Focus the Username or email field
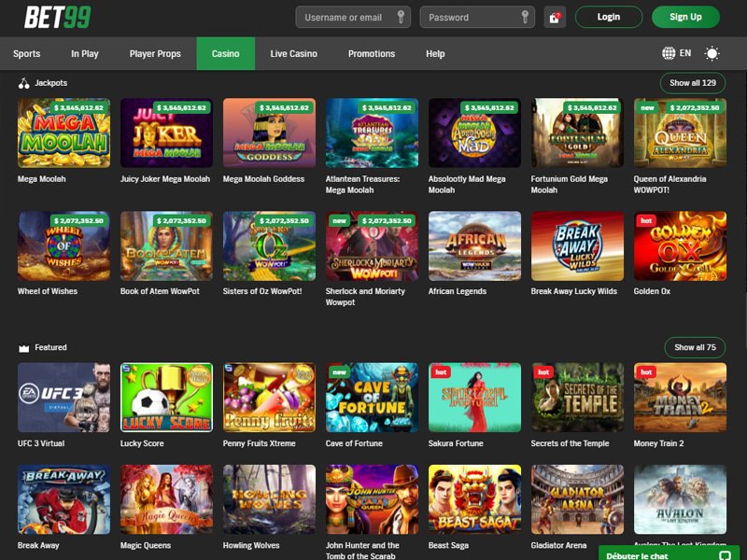The image size is (747, 560). [x=353, y=17]
